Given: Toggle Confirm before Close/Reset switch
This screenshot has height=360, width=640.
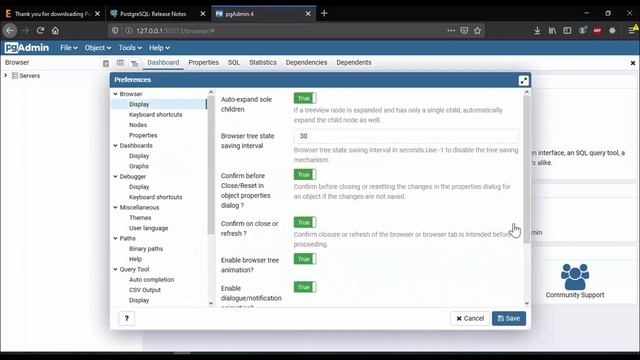Looking at the screenshot, I should point(305,175).
